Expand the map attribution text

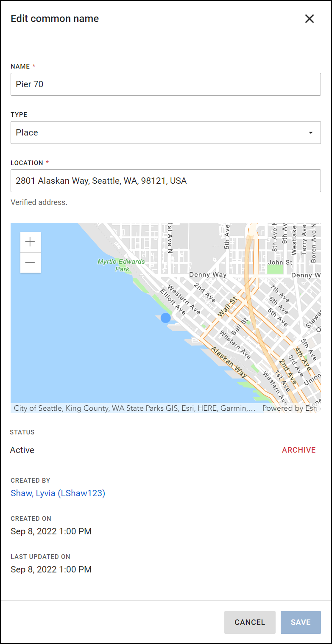[x=134, y=409]
